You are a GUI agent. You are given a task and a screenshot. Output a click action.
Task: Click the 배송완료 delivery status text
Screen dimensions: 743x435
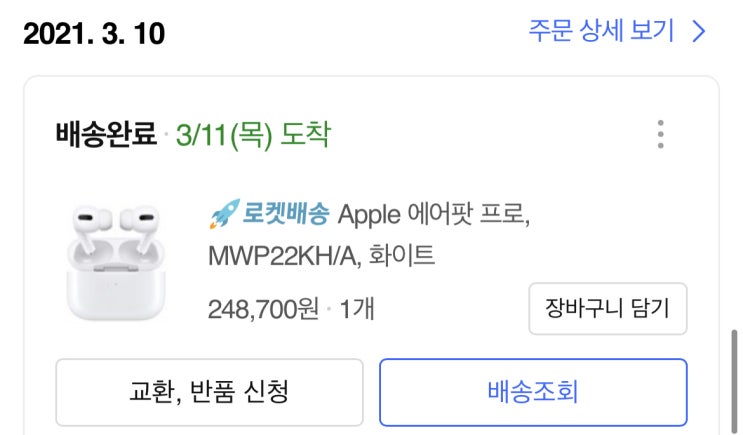pyautogui.click(x=106, y=134)
